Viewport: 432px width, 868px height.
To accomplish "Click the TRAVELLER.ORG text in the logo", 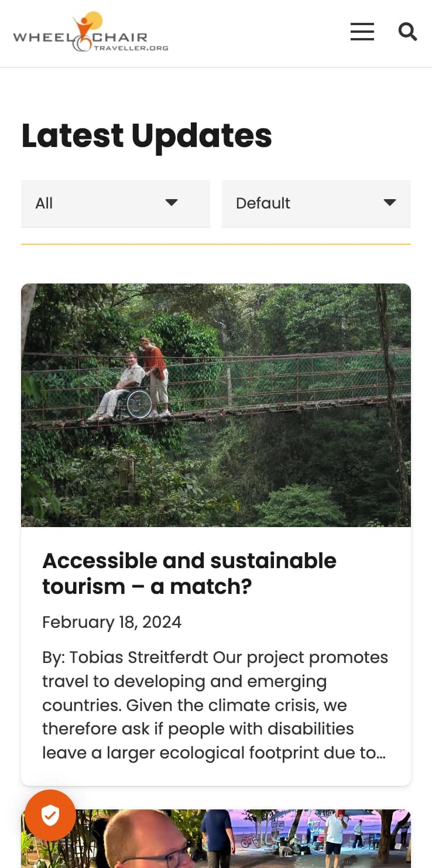I will (x=131, y=48).
